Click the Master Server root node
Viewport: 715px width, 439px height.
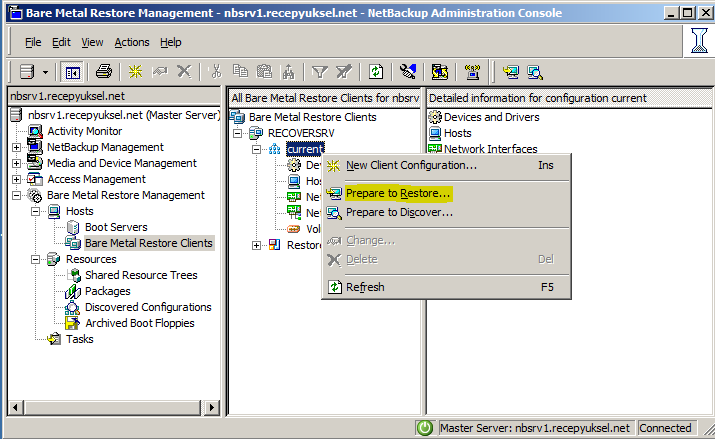pyautogui.click(x=124, y=115)
